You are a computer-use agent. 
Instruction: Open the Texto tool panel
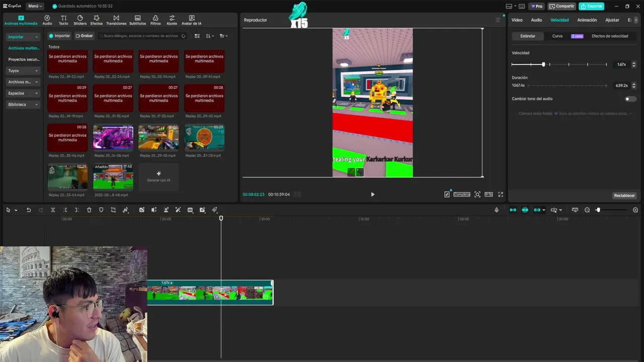[x=63, y=20]
